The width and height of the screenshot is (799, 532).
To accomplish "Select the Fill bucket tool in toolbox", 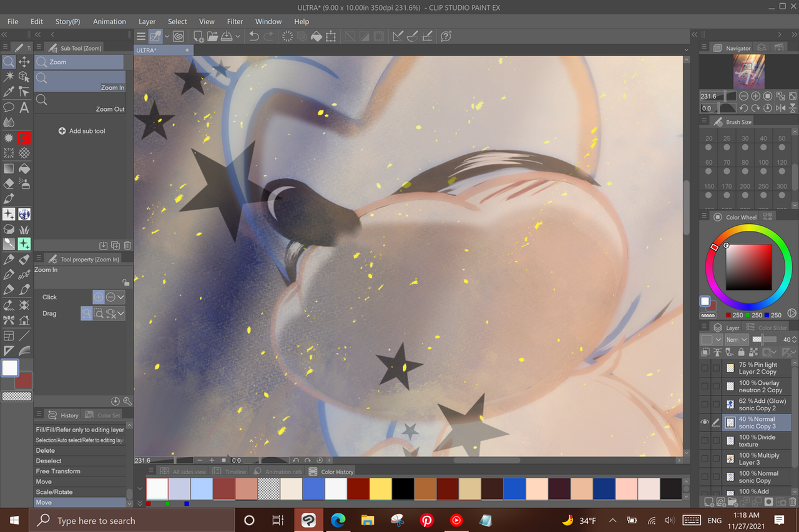I will point(24,168).
